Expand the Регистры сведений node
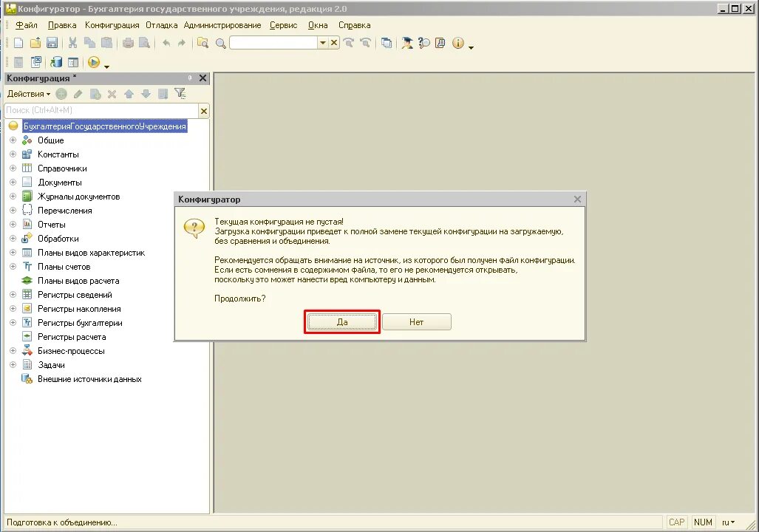 coord(13,295)
